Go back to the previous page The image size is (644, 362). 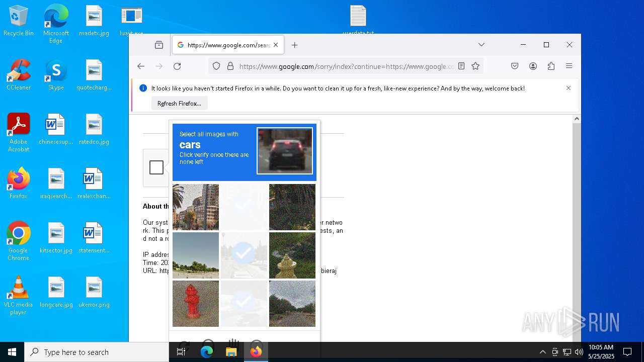point(141,66)
